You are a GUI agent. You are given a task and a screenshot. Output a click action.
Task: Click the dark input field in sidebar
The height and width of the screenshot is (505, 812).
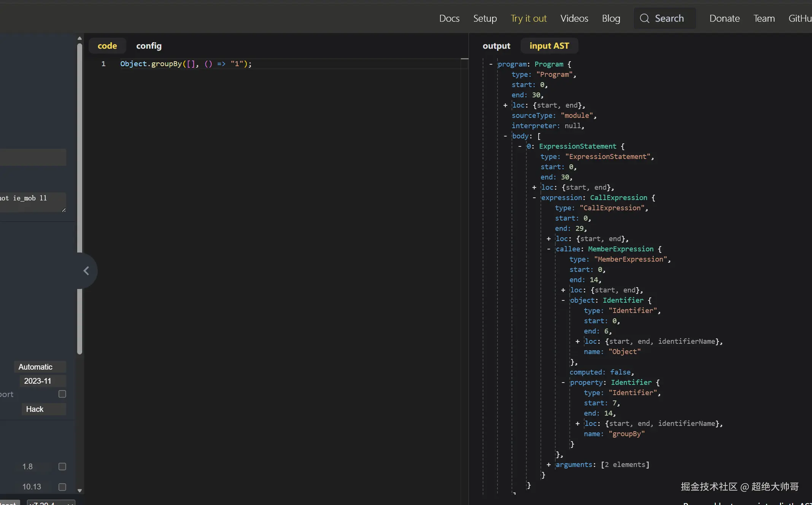(33, 157)
